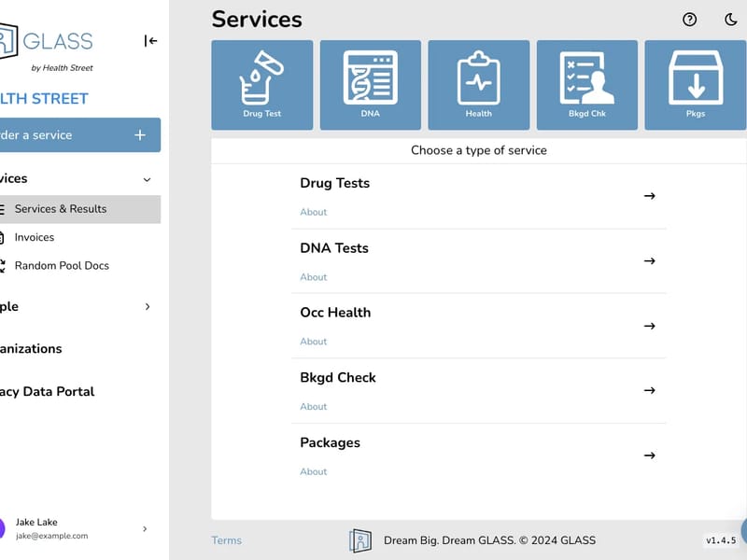Click the plus icon on Order a service

139,135
